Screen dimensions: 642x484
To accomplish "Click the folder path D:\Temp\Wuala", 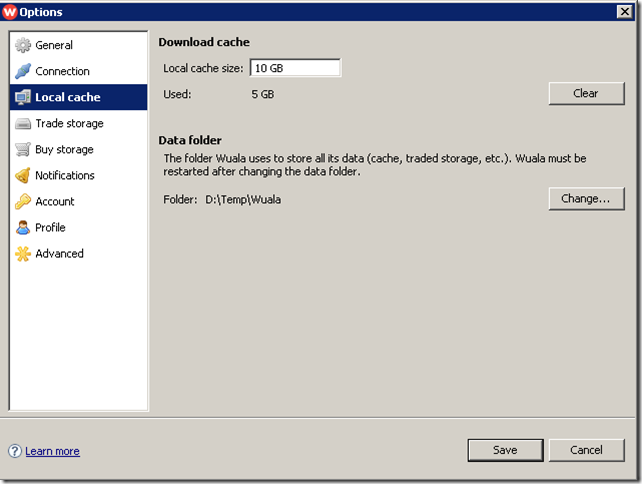I will (x=243, y=199).
